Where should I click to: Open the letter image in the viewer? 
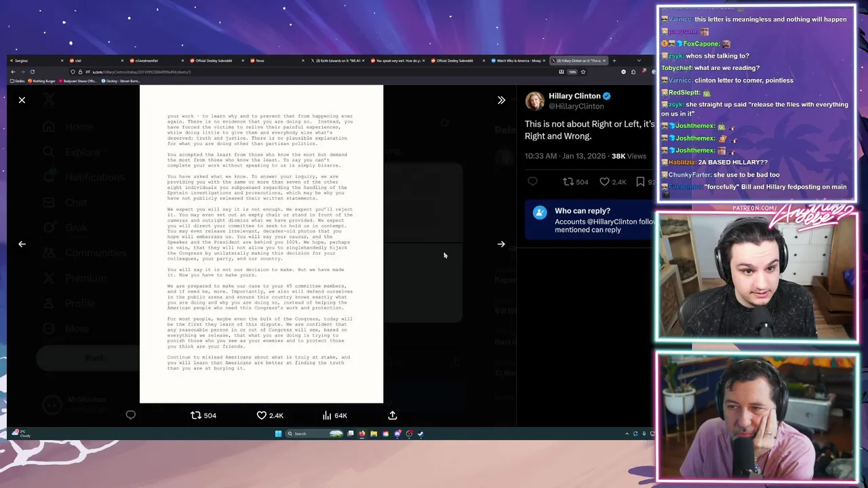pos(261,244)
